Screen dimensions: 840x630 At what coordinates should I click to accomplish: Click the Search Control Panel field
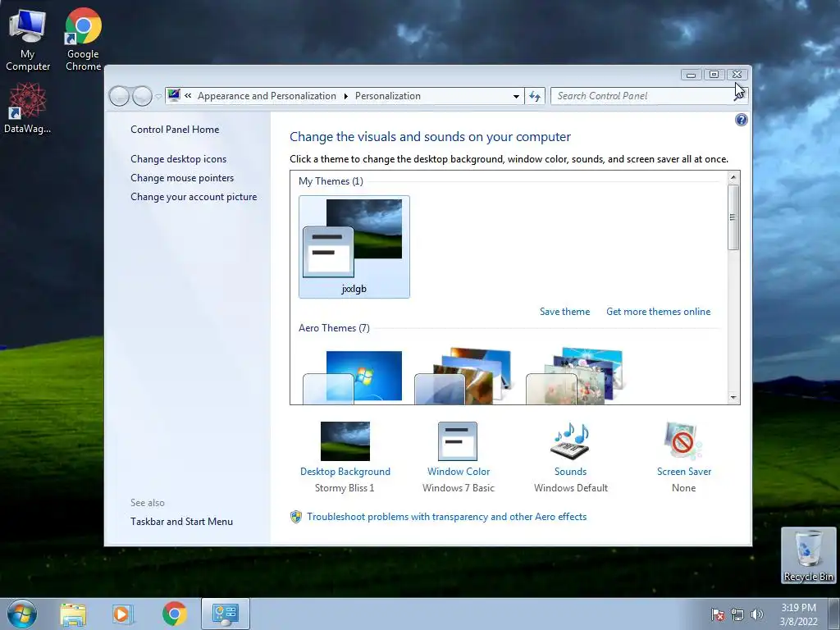point(643,96)
